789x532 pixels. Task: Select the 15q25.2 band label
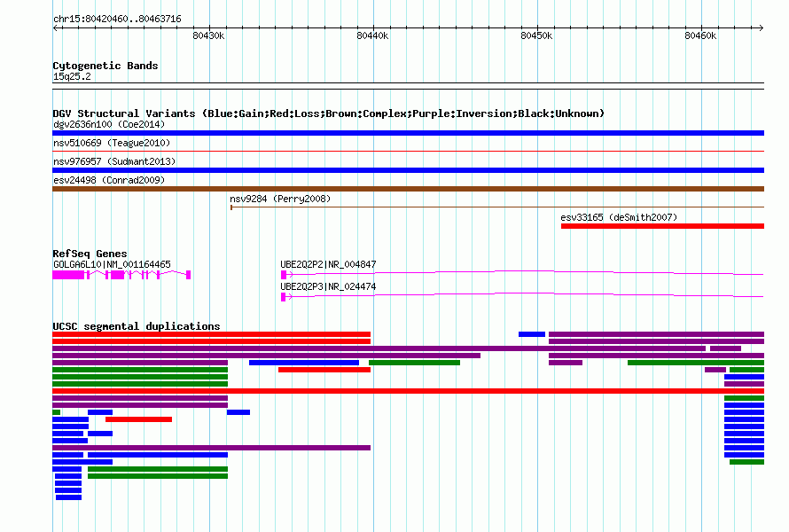[72, 76]
